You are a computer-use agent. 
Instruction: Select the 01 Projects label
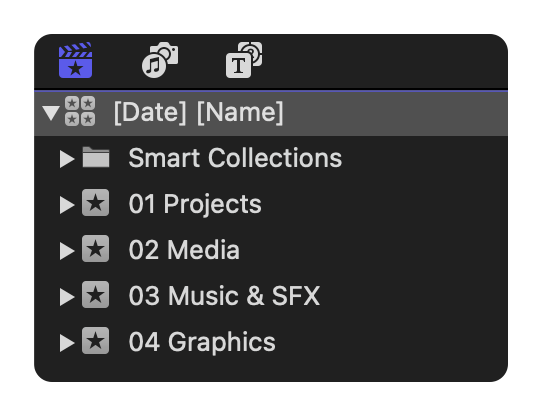pyautogui.click(x=195, y=204)
